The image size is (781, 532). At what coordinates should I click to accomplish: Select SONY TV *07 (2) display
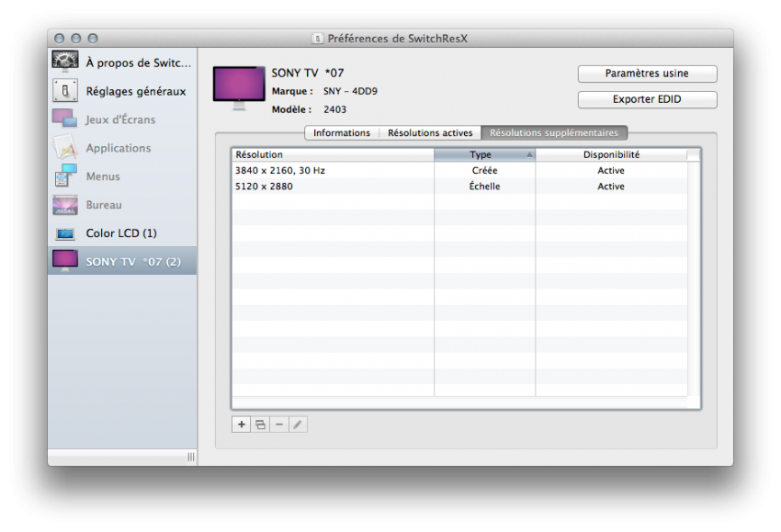[x=122, y=261]
